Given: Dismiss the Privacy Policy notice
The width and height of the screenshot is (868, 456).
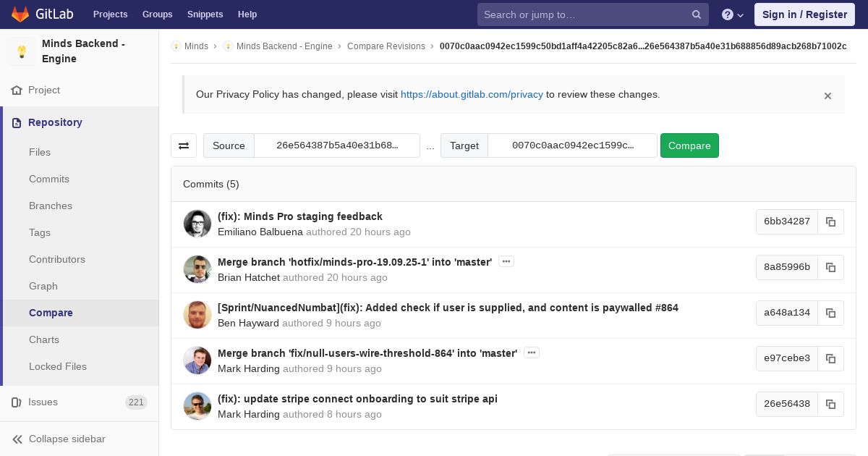Looking at the screenshot, I should [827, 96].
